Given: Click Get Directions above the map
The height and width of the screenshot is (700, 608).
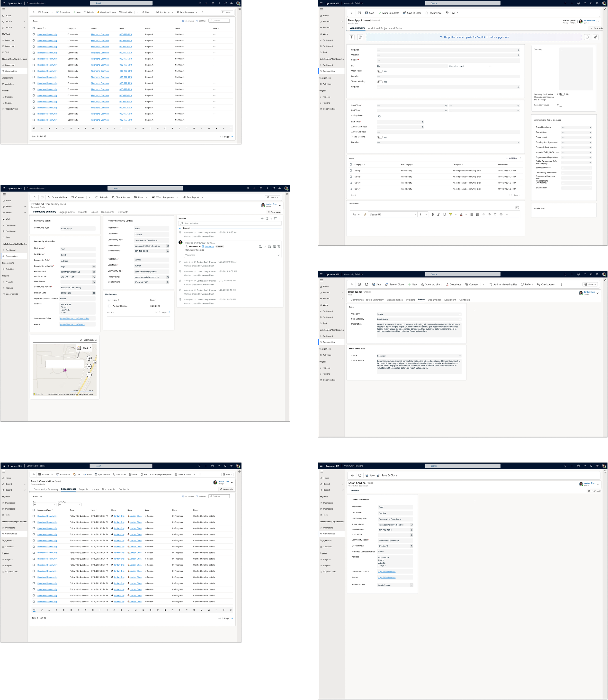Looking at the screenshot, I should [x=88, y=340].
